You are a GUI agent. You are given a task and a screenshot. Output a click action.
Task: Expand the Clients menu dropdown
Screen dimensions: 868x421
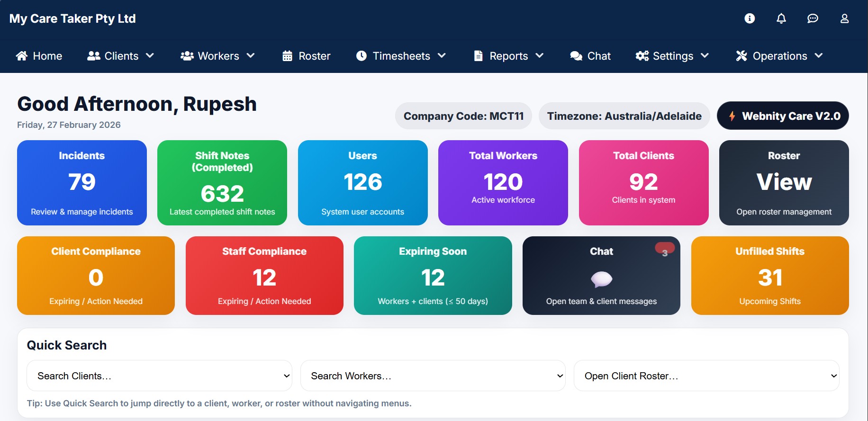121,56
